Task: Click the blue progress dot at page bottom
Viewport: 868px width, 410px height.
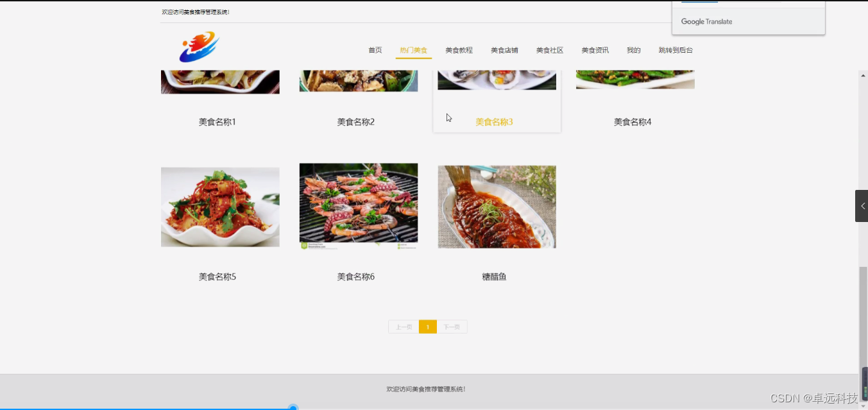Action: point(293,407)
